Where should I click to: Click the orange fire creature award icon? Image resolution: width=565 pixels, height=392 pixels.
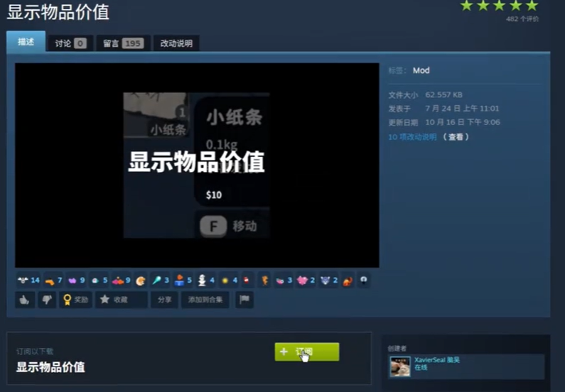coord(348,281)
